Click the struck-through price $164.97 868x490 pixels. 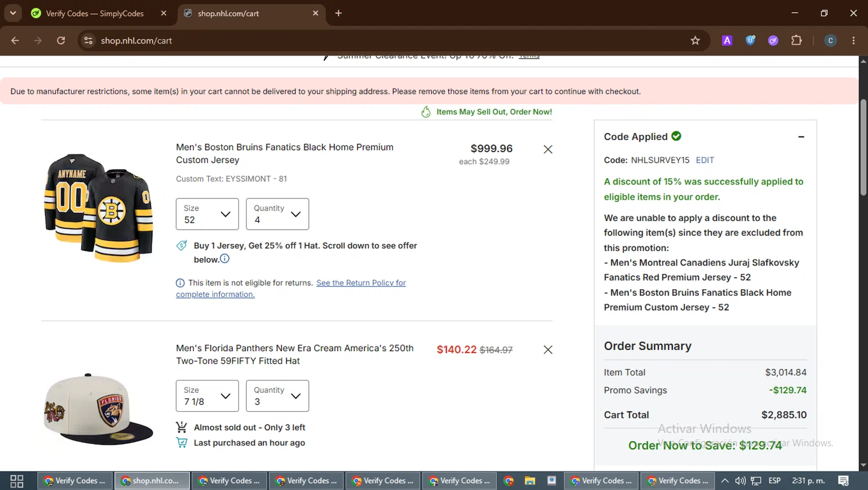click(x=496, y=350)
